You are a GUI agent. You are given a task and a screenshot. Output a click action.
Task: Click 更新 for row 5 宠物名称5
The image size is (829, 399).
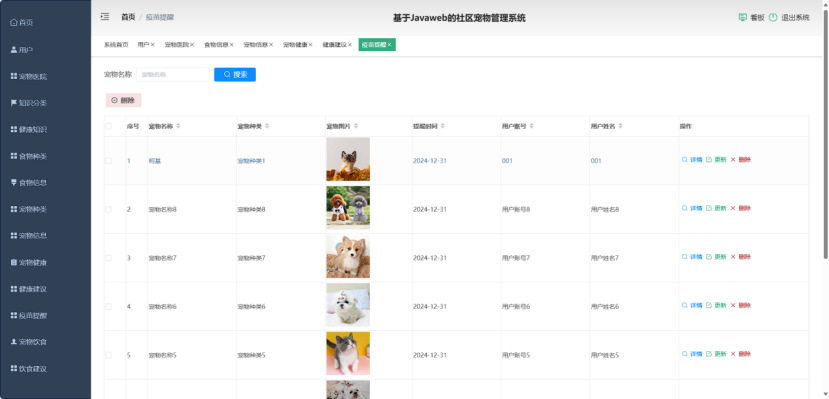[x=716, y=354]
